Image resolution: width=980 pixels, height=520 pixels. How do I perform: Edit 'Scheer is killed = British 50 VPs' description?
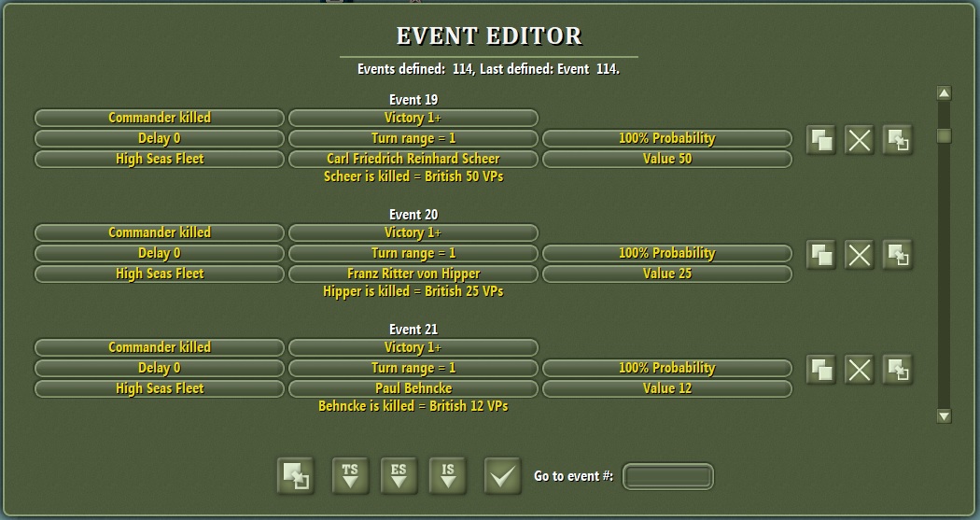point(413,176)
